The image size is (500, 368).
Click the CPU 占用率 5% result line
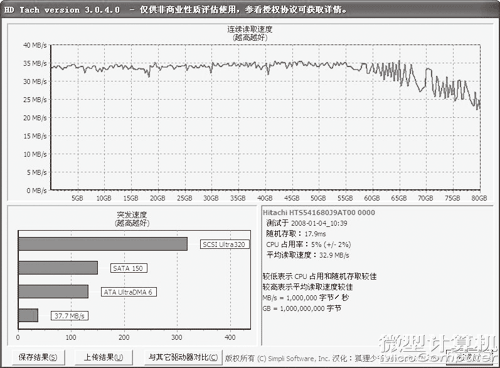(x=308, y=245)
